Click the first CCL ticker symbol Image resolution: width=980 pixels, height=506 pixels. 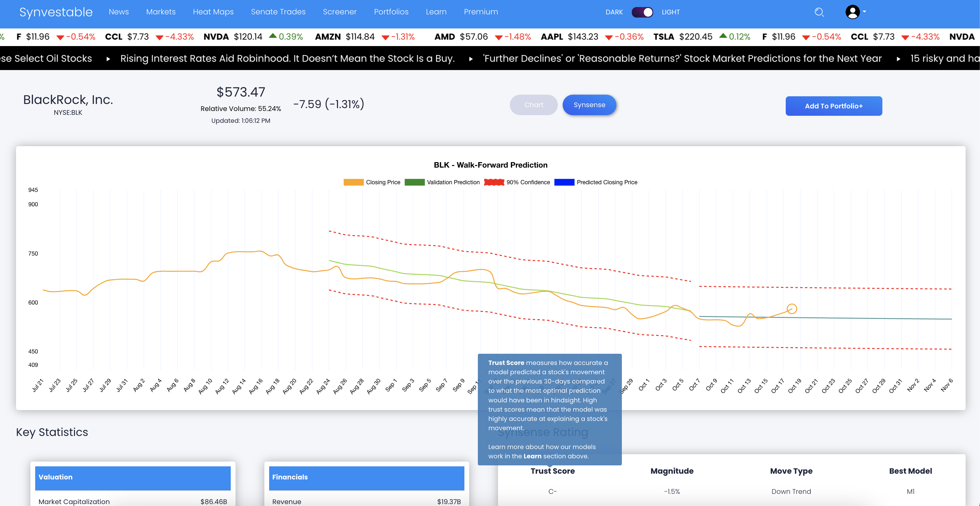point(113,37)
